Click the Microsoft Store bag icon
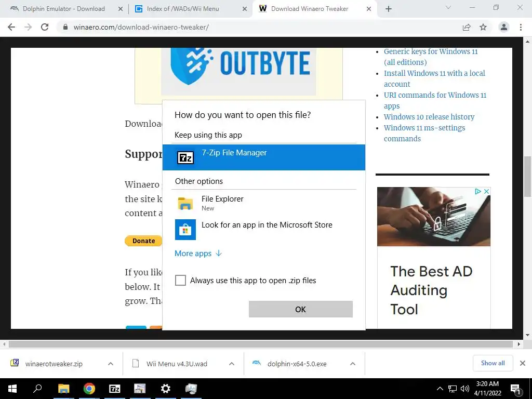The image size is (532, 399). coord(185,230)
